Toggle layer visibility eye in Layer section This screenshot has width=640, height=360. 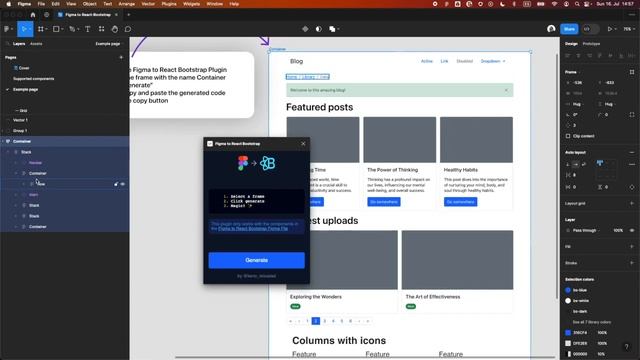coord(632,230)
